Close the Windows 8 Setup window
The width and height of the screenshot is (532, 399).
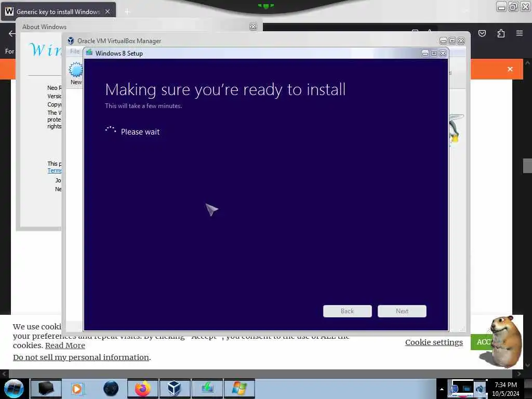pyautogui.click(x=443, y=54)
